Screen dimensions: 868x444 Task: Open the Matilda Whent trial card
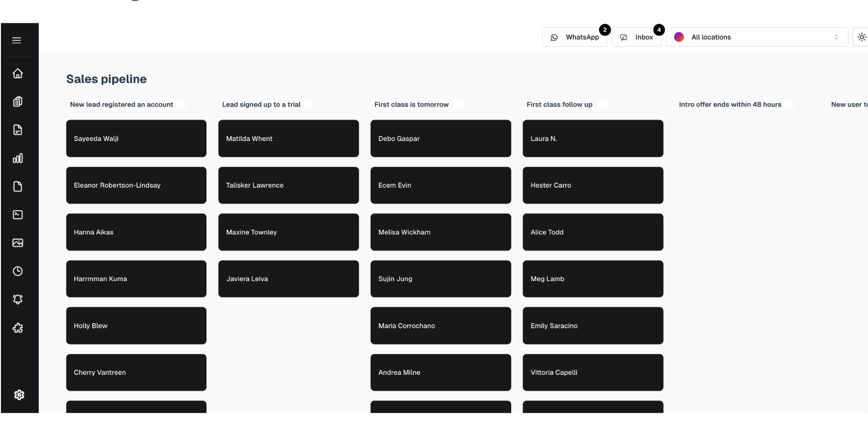coord(288,139)
